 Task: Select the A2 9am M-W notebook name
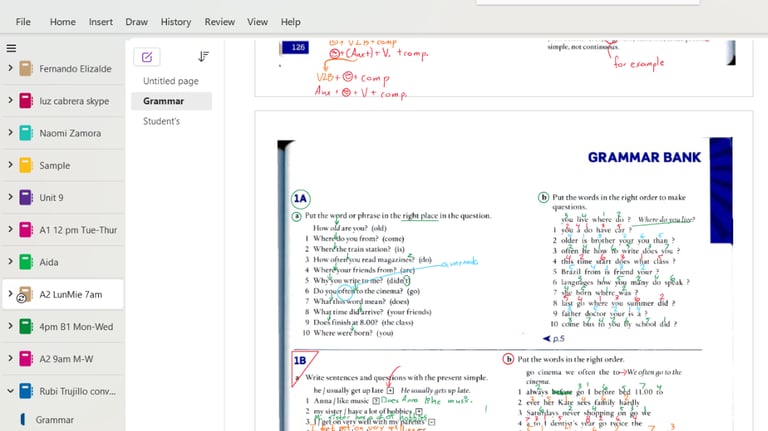click(x=66, y=359)
